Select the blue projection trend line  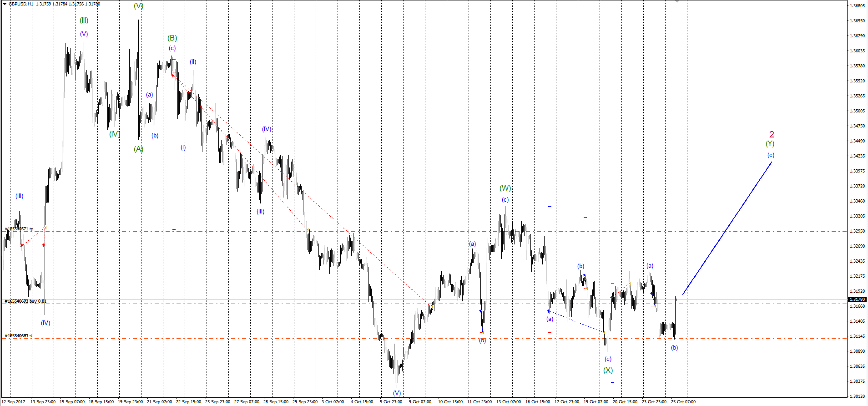727,228
